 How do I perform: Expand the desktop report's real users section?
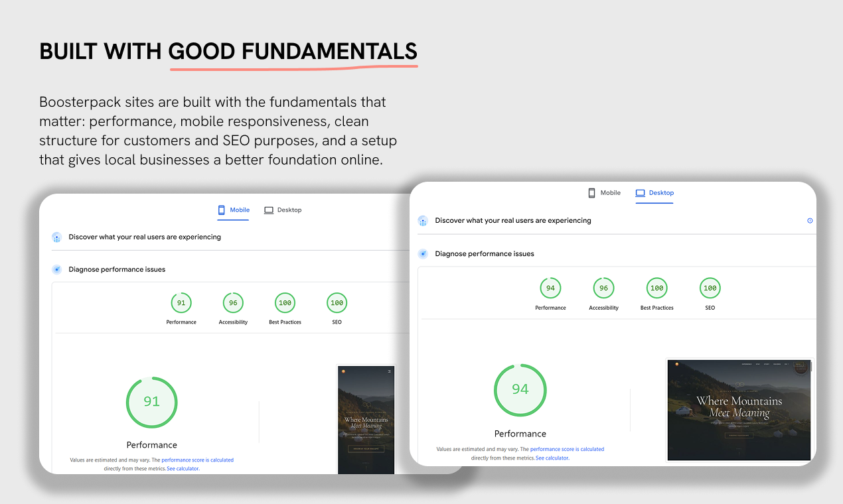[512, 220]
